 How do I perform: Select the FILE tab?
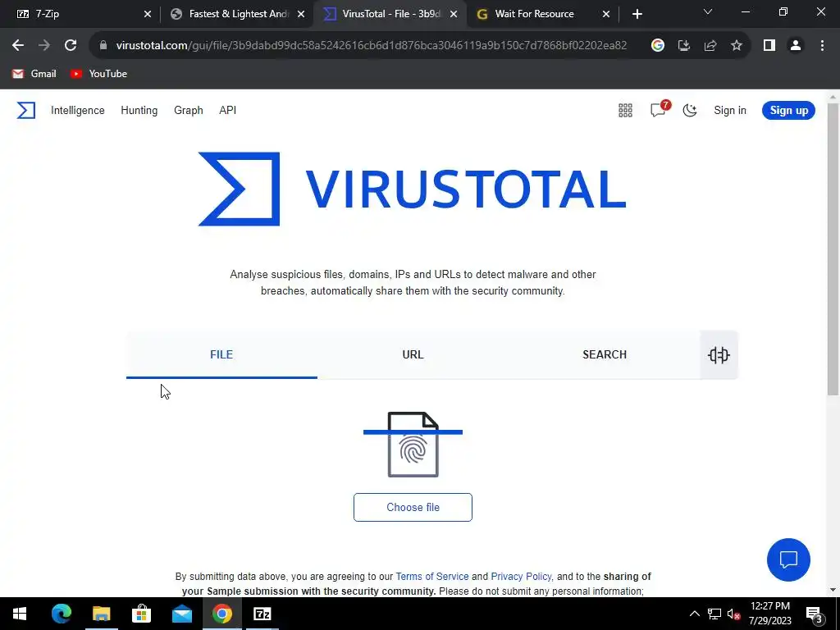click(x=221, y=354)
